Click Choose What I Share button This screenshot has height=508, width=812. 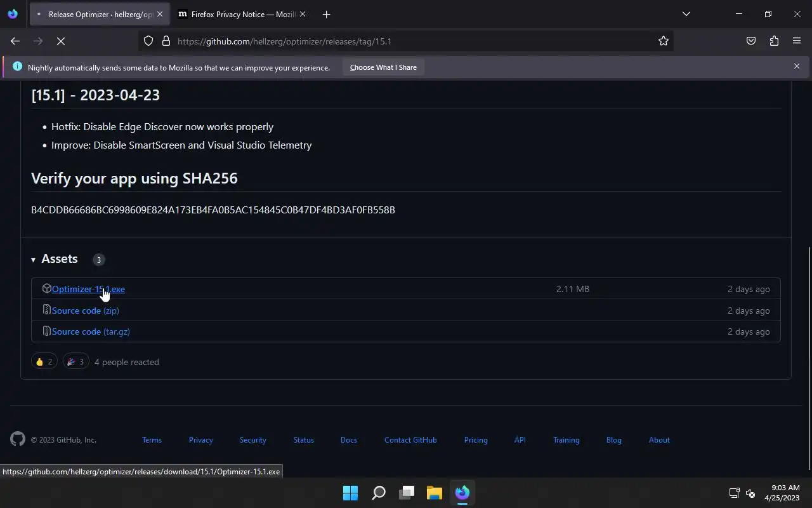click(383, 67)
